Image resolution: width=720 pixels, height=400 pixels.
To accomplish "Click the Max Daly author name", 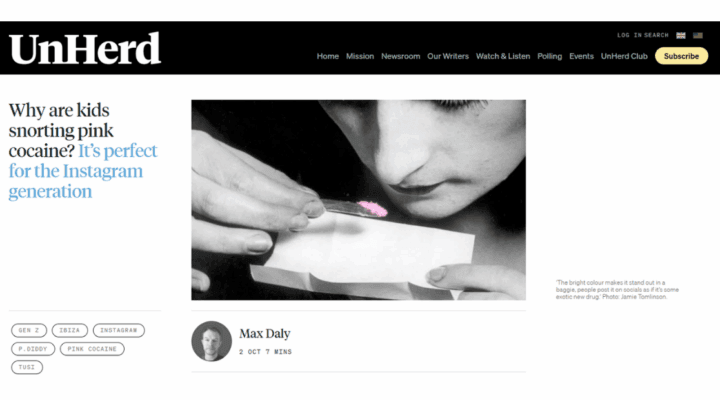I will point(264,333).
